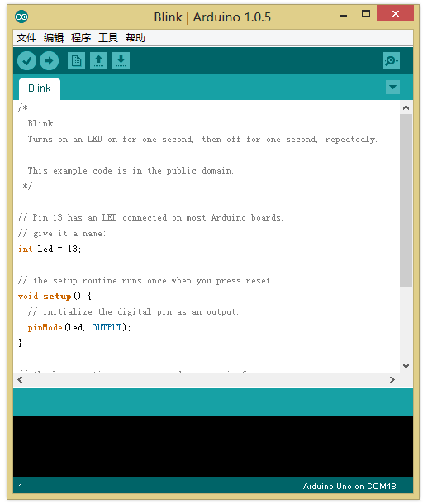Place cursor on 'int led = 13;' line
This screenshot has height=504, width=423.
[x=50, y=249]
